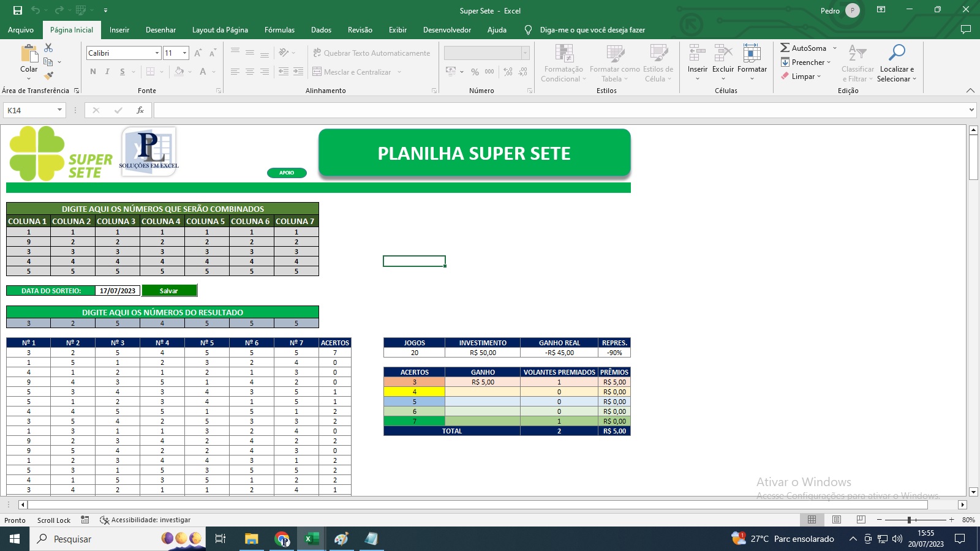980x551 pixels.
Task: Click the insert function fx icon
Action: (140, 110)
